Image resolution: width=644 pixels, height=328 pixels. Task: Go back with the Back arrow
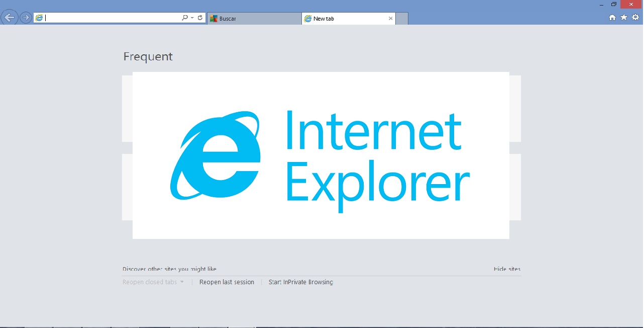pos(9,18)
